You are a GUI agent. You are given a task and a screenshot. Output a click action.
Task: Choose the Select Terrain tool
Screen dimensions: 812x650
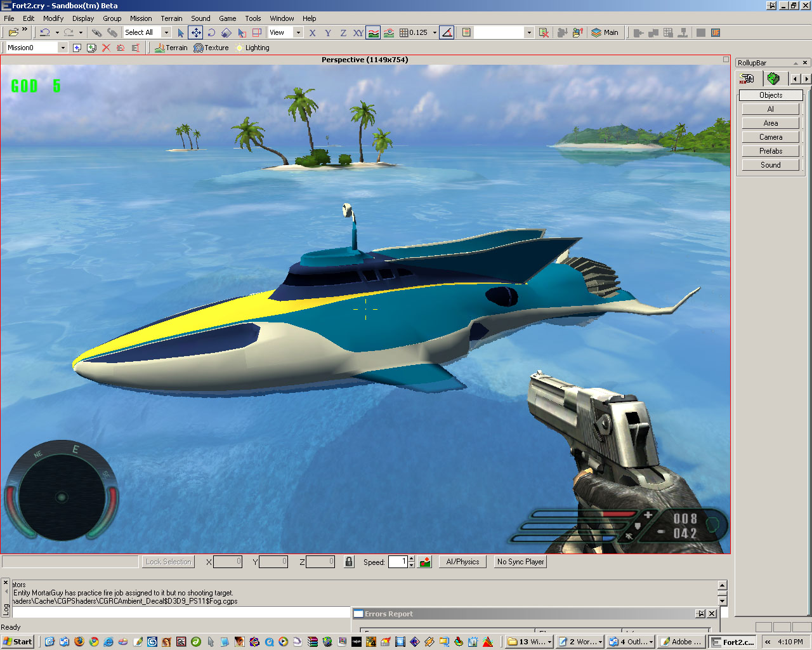[242, 32]
